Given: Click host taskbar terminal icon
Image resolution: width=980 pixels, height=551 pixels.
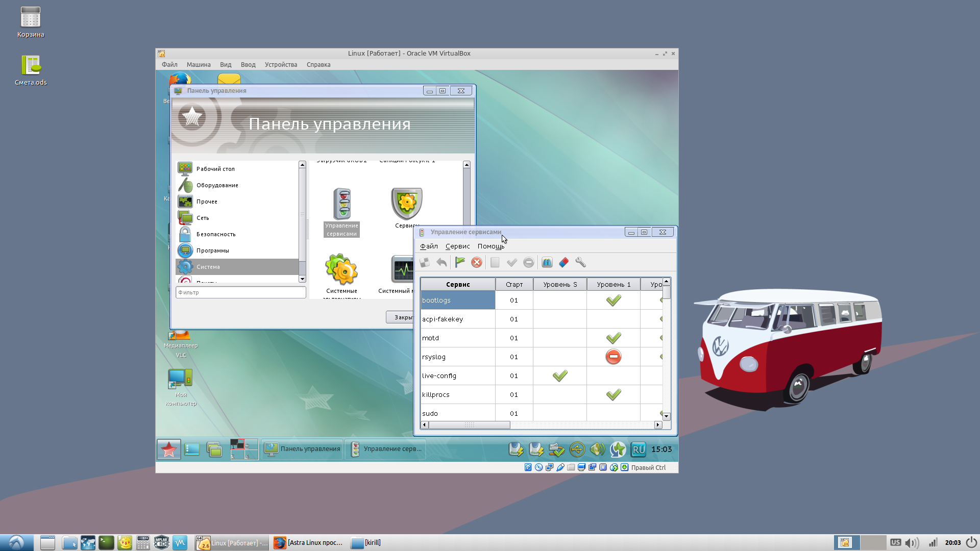Looking at the screenshot, I should [x=106, y=543].
